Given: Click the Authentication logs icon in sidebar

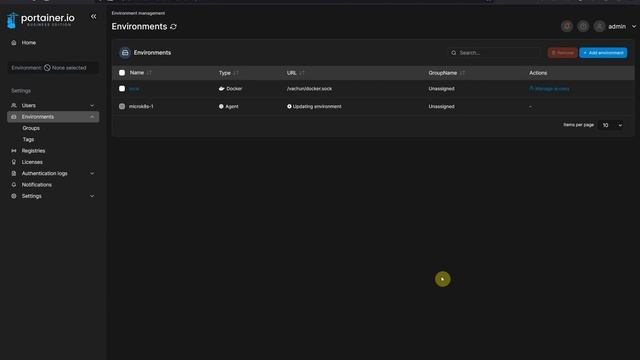Looking at the screenshot, I should pos(14,173).
